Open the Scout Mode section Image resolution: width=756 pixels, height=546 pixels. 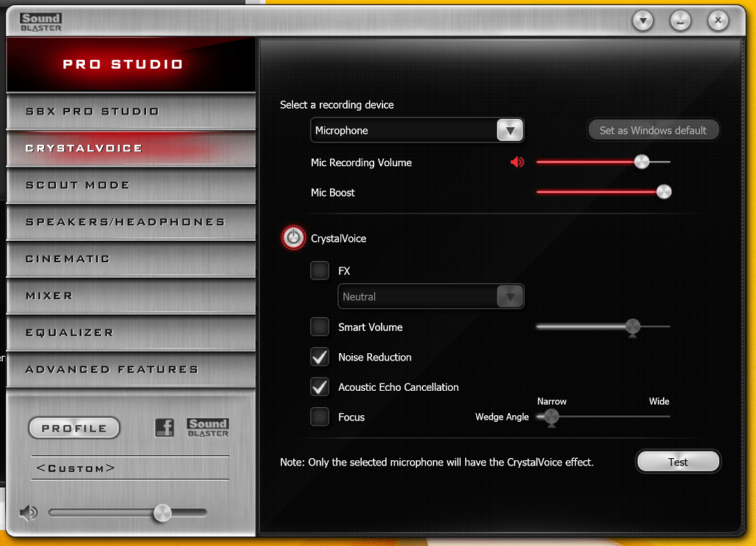(130, 185)
